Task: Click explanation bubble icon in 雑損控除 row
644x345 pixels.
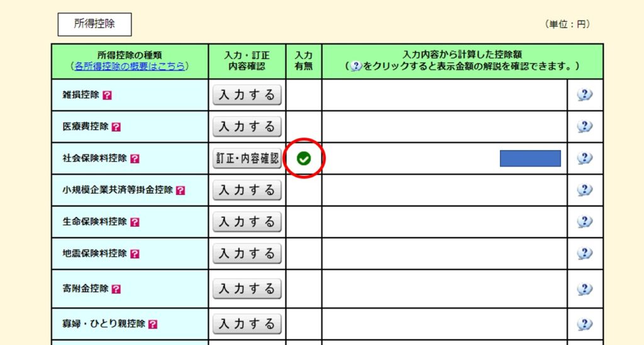Action: coord(585,95)
